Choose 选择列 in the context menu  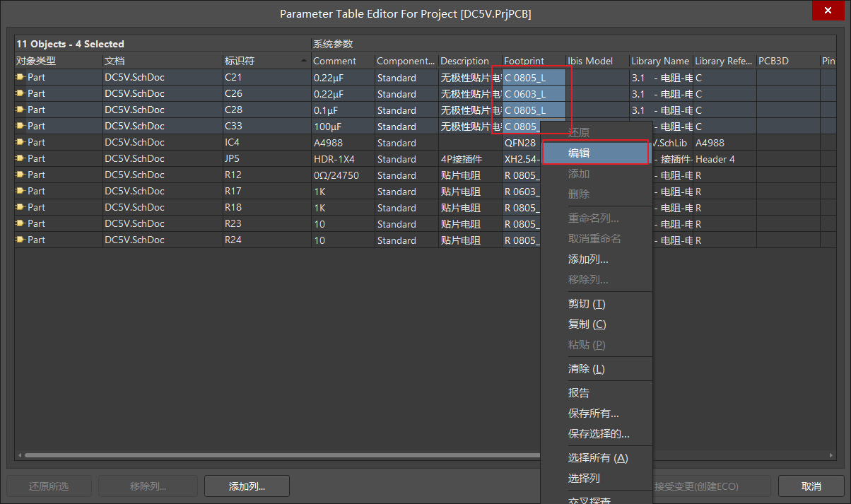[x=595, y=479]
